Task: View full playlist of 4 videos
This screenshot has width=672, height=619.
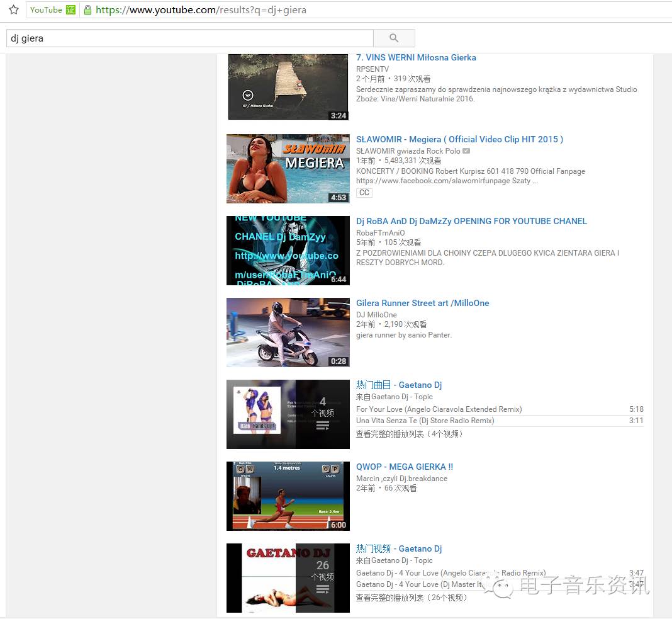Action: tap(410, 434)
